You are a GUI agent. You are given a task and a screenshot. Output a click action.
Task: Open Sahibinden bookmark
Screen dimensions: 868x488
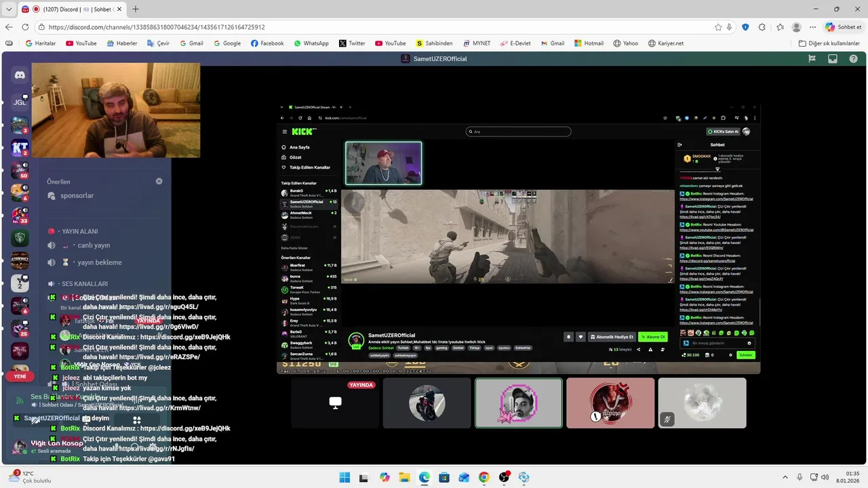tap(434, 43)
